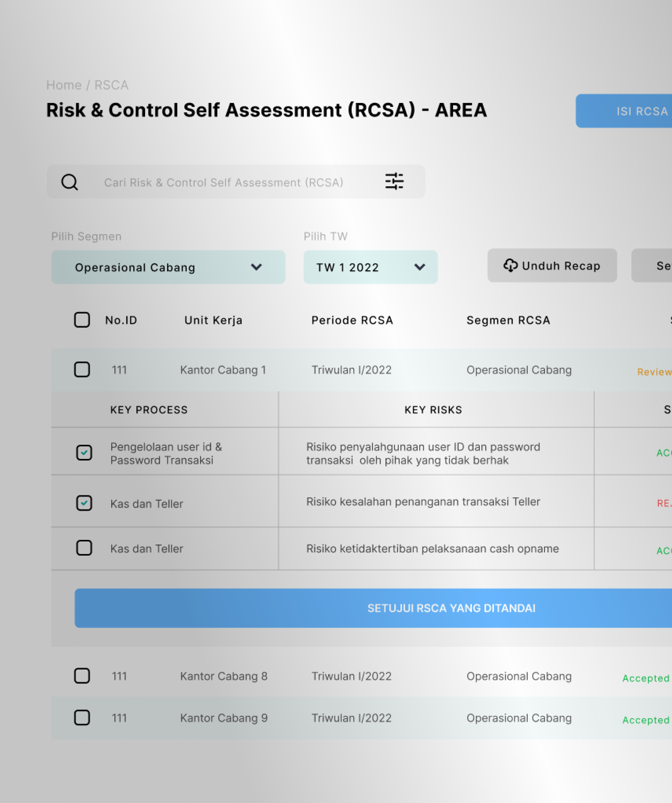Select the Kantor Cabang 9 row checkbox
Screen dimensions: 672x803
(82, 717)
